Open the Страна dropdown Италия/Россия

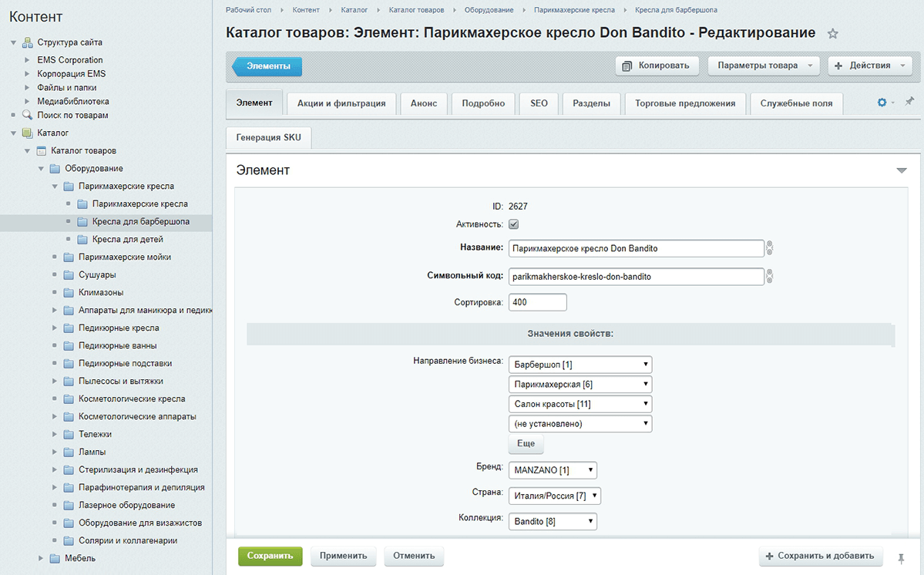(555, 496)
